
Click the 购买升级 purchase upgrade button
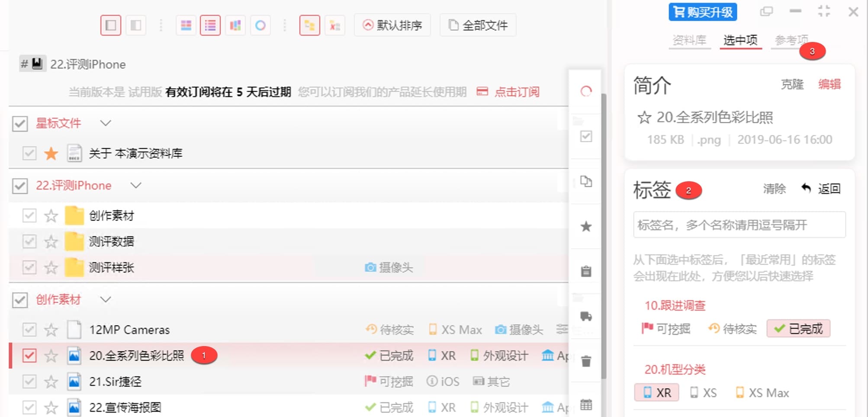703,12
